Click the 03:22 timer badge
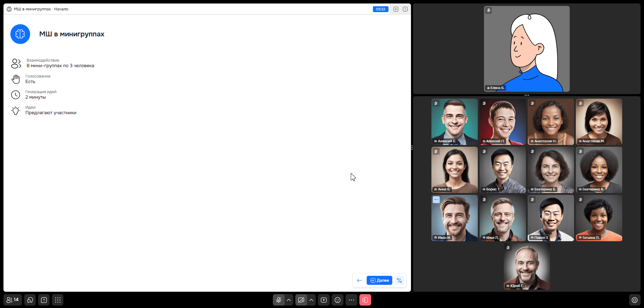 pyautogui.click(x=381, y=9)
